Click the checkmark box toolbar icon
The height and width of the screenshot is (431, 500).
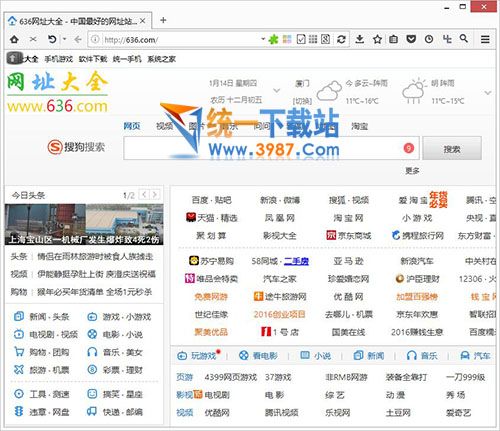(x=301, y=39)
